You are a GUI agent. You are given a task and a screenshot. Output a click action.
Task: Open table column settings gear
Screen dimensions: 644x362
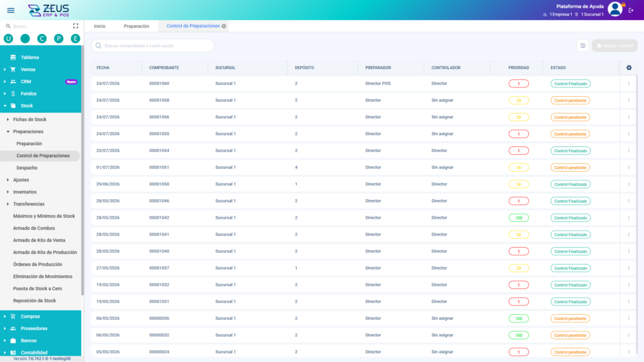click(x=629, y=68)
